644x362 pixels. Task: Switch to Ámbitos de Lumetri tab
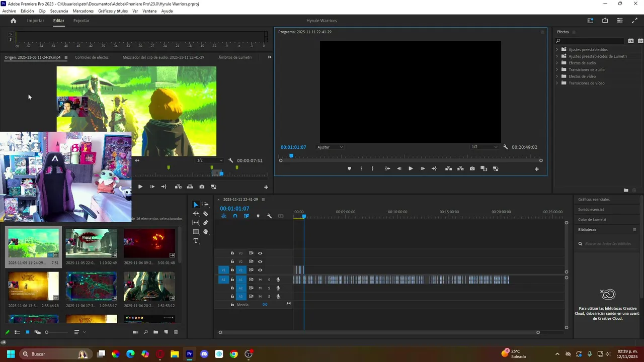pyautogui.click(x=235, y=57)
